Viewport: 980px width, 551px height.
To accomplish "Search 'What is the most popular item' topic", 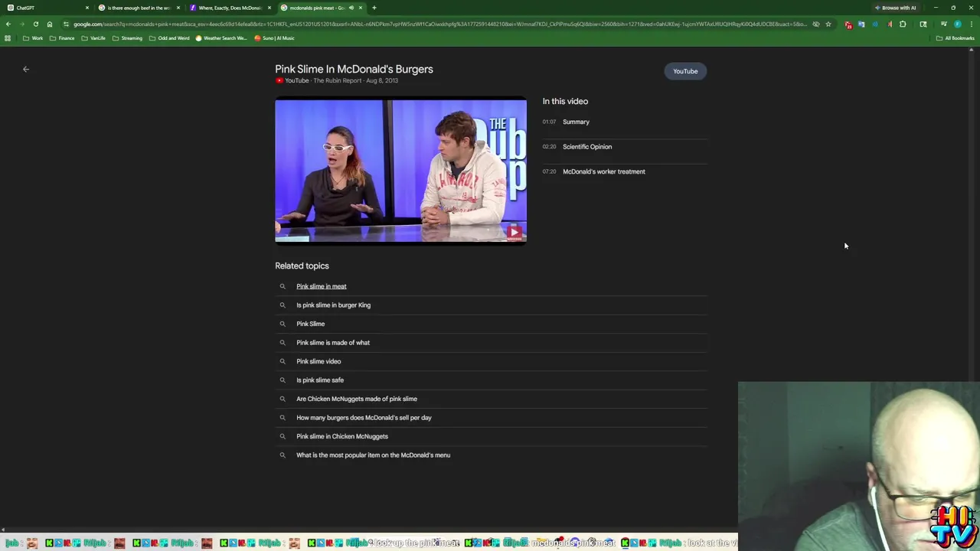I will click(373, 455).
